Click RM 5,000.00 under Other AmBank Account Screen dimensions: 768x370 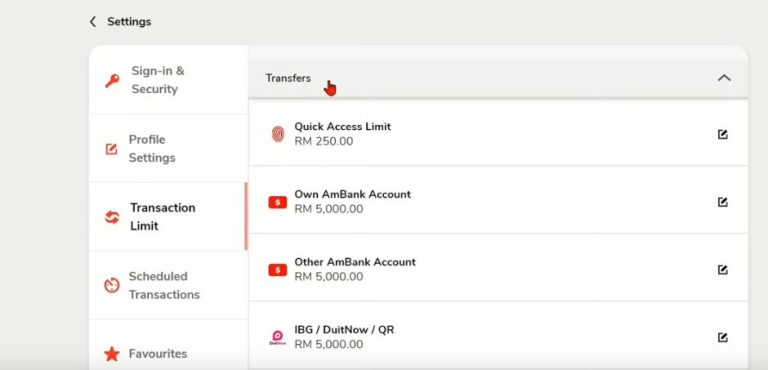329,277
